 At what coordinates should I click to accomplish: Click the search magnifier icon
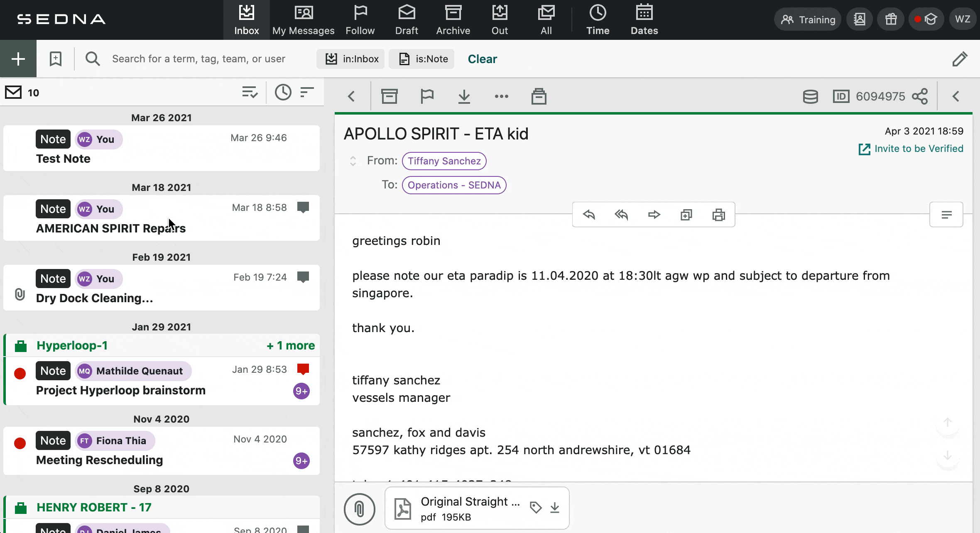coord(93,59)
